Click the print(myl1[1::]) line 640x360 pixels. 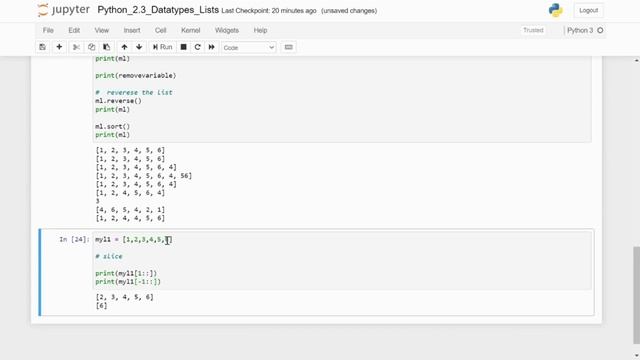pos(126,273)
